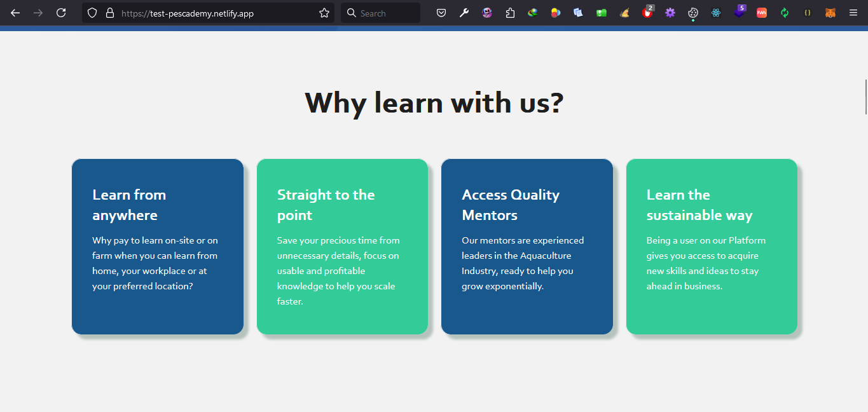Click the padlock site security icon
Screen dimensions: 868x412
109,13
